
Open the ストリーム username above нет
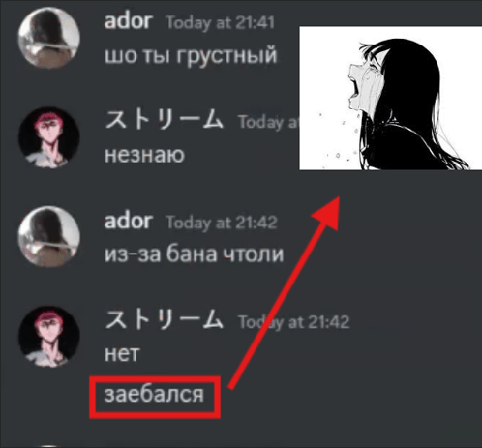click(164, 319)
